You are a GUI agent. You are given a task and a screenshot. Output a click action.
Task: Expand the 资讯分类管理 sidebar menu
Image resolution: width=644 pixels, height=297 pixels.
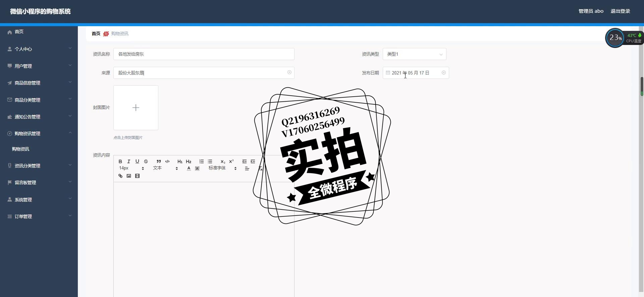point(39,166)
